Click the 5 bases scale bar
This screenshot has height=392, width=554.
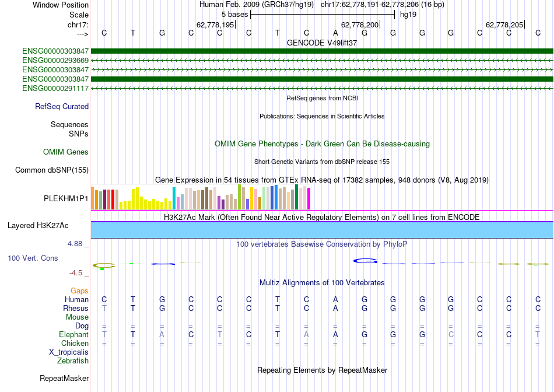click(x=322, y=15)
